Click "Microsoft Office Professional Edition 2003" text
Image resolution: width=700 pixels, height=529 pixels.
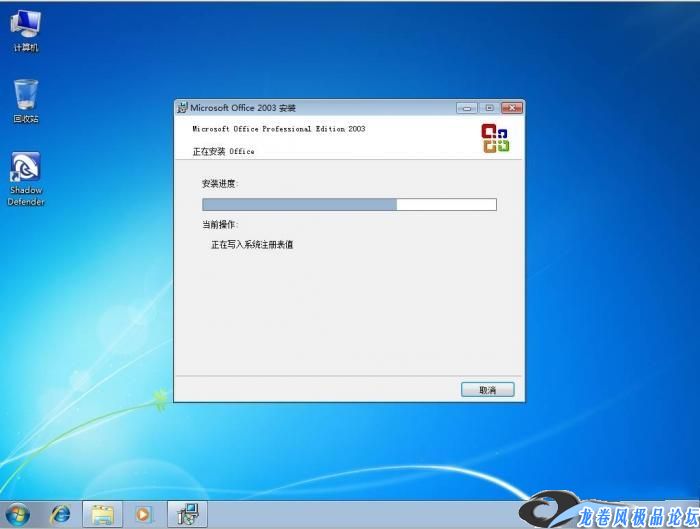pyautogui.click(x=279, y=129)
